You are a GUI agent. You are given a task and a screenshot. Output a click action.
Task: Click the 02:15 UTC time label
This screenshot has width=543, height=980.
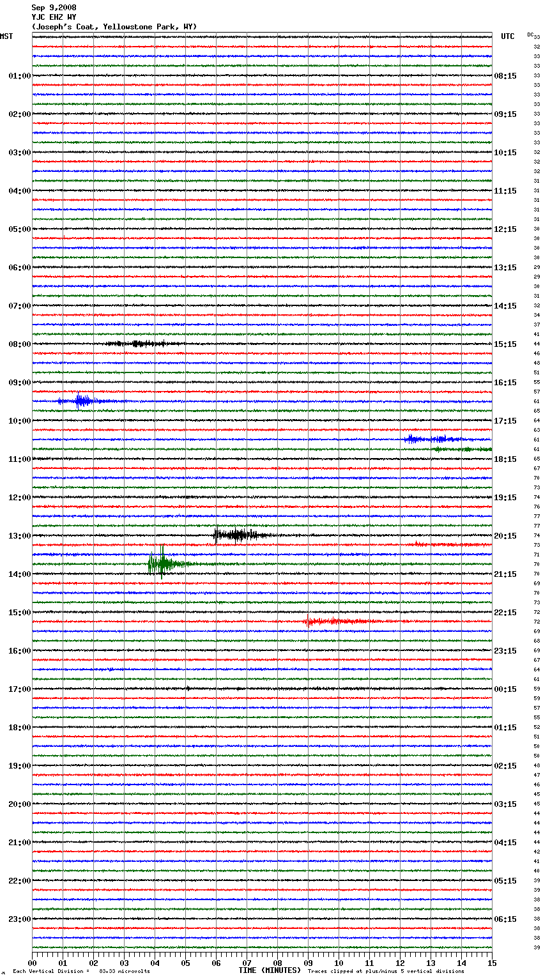[x=505, y=766]
